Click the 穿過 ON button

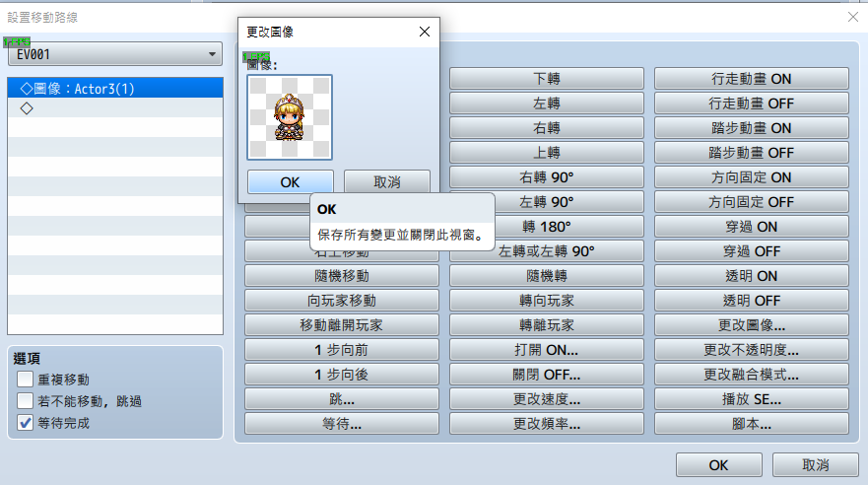(751, 227)
